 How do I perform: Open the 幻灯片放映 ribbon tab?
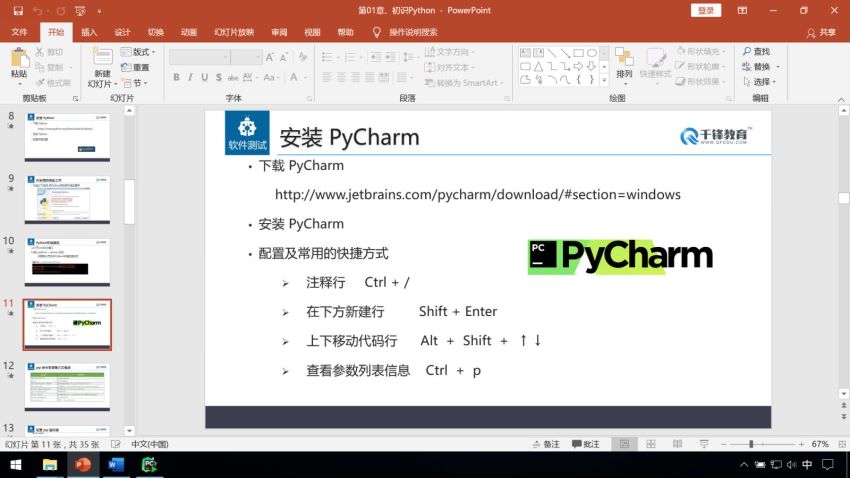point(234,32)
